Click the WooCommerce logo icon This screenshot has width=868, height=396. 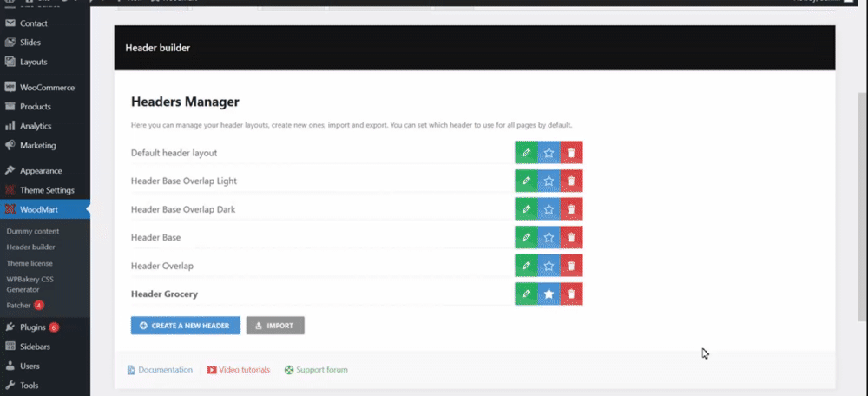click(x=10, y=87)
